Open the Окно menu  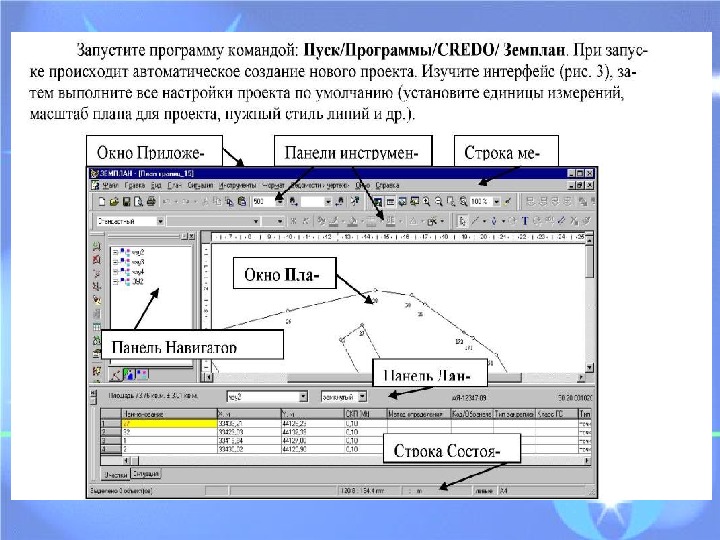click(363, 186)
